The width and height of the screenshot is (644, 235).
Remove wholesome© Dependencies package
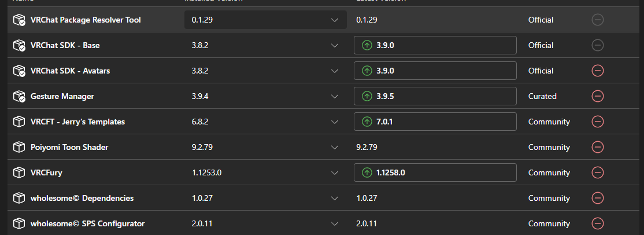click(x=598, y=198)
